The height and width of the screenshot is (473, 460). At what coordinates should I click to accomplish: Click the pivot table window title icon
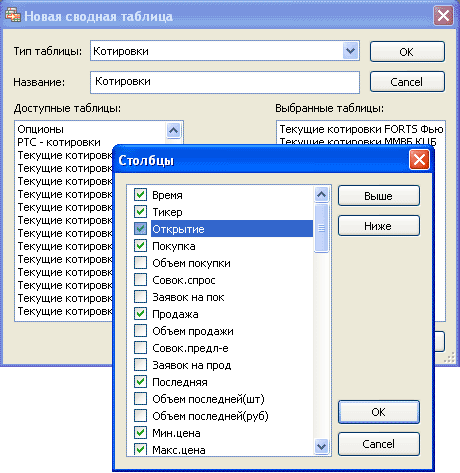coord(13,15)
